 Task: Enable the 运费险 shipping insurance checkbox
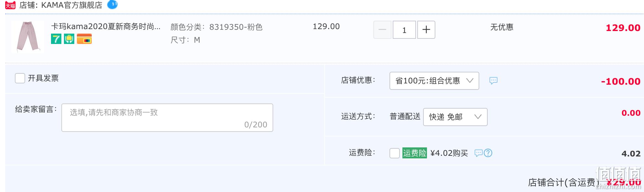[x=395, y=153]
